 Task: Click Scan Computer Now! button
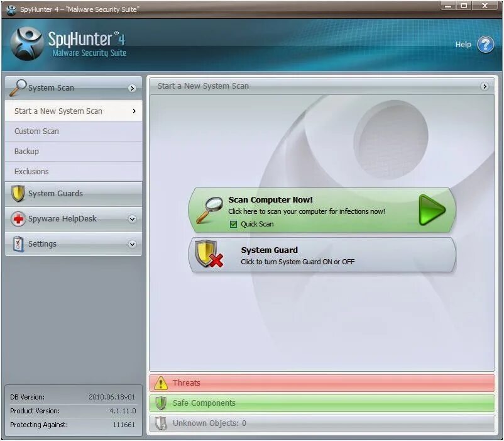322,210
